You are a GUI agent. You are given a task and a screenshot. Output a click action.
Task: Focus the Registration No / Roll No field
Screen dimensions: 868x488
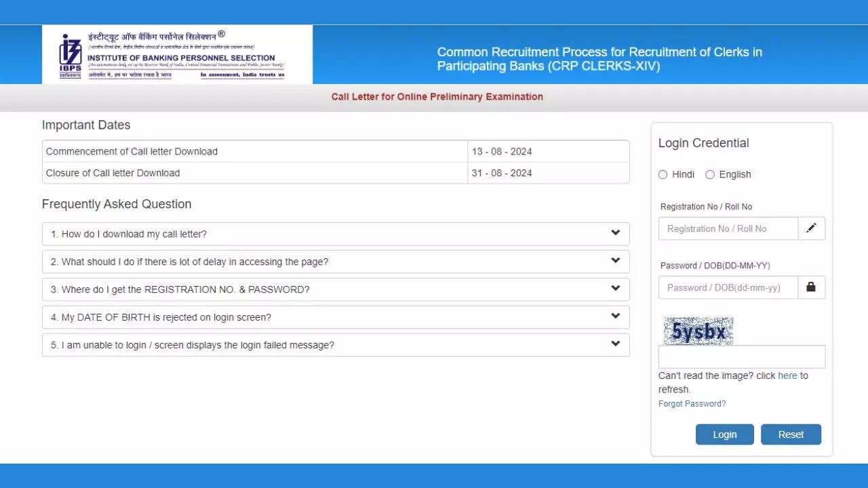728,228
